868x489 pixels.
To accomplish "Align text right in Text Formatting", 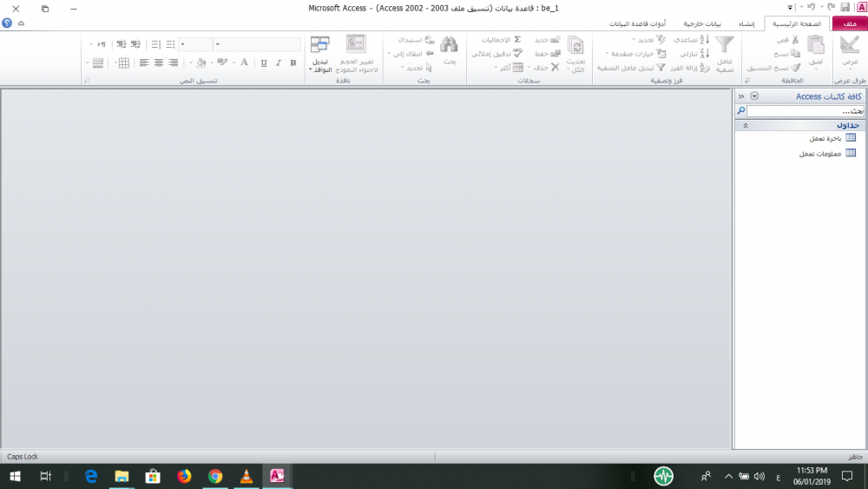I will [174, 63].
